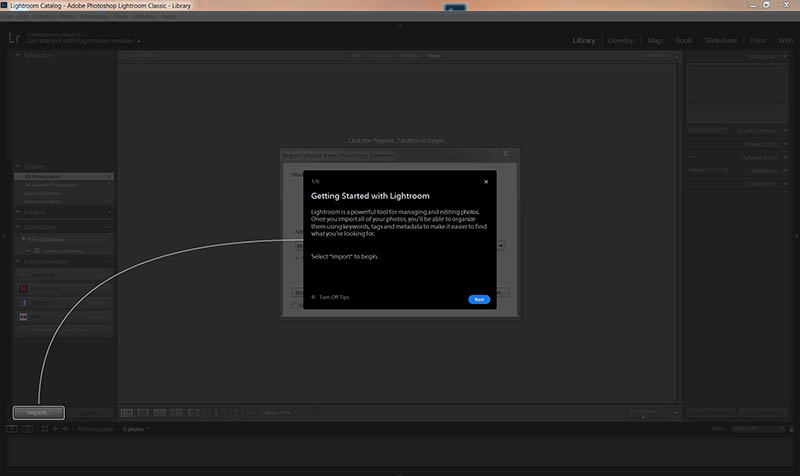Open the Print module
Screen dimensions: 800x476
[757, 40]
